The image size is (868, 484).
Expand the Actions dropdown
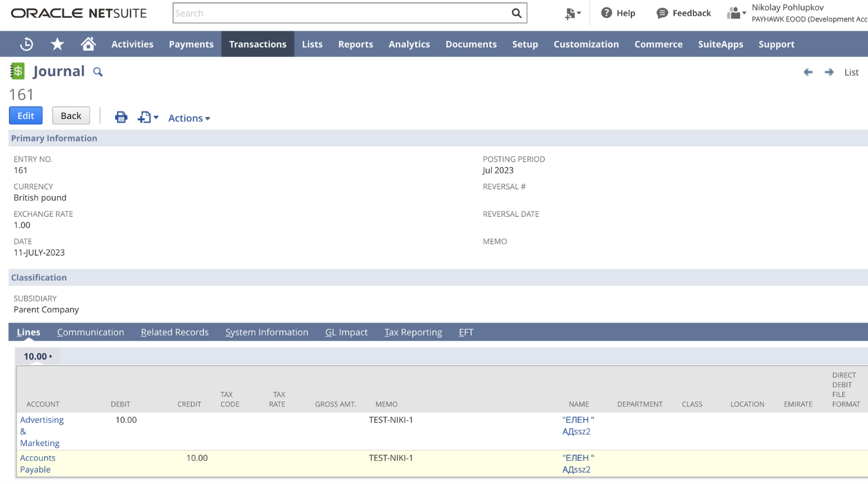click(x=189, y=118)
